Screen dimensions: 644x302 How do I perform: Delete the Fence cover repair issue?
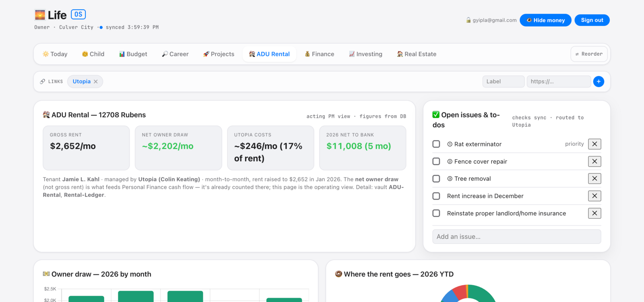(x=594, y=161)
